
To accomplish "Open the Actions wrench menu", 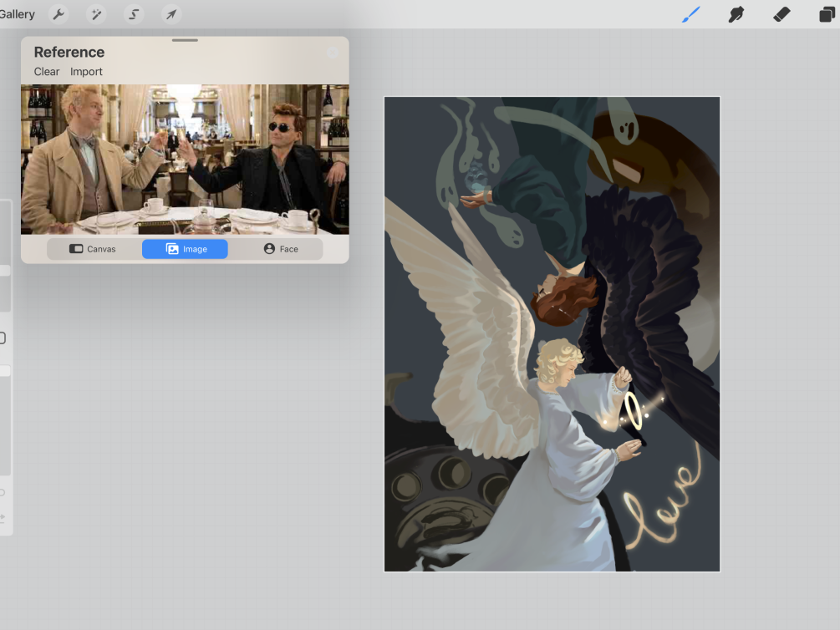I will click(x=59, y=14).
